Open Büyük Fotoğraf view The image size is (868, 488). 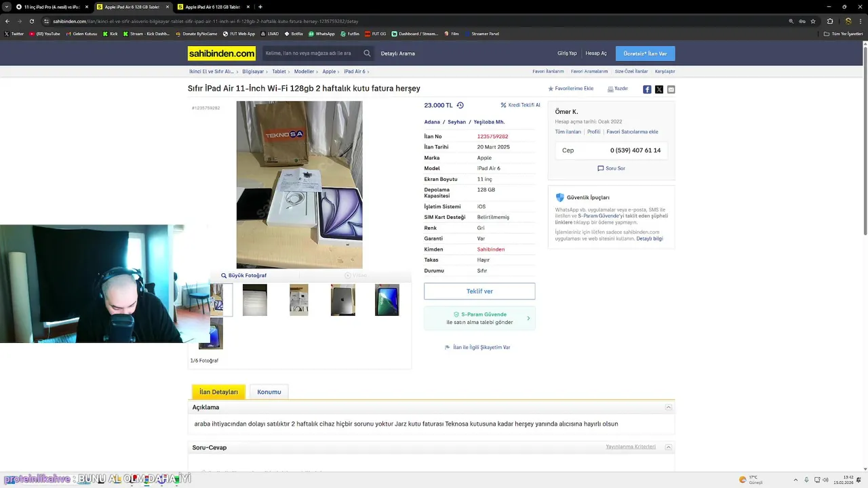click(243, 276)
